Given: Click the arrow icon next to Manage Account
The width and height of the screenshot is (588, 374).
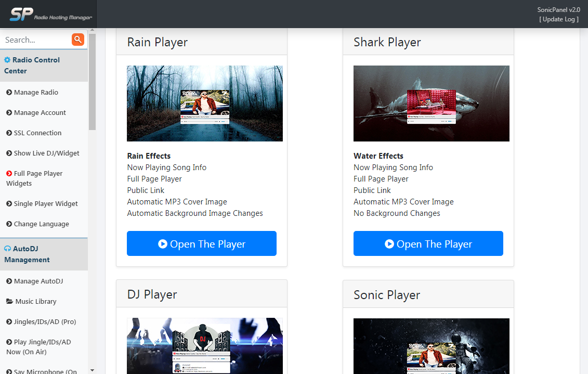Looking at the screenshot, I should [x=9, y=112].
